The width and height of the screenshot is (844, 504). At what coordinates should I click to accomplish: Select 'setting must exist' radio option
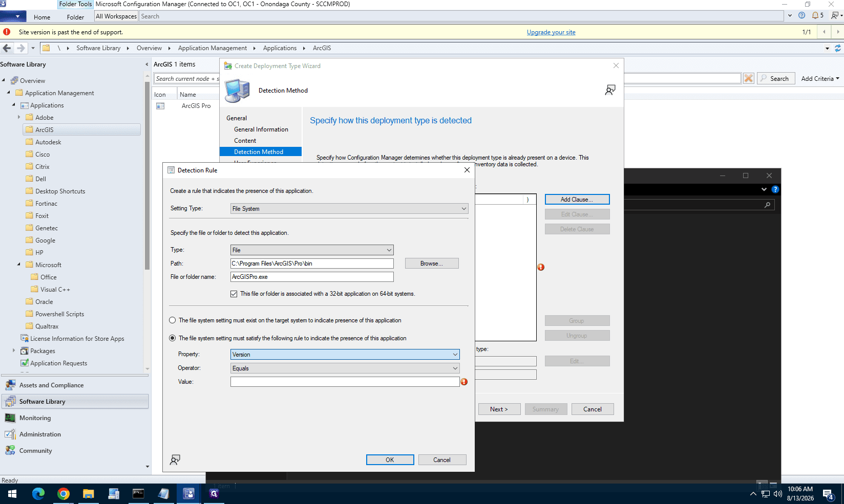[173, 320]
